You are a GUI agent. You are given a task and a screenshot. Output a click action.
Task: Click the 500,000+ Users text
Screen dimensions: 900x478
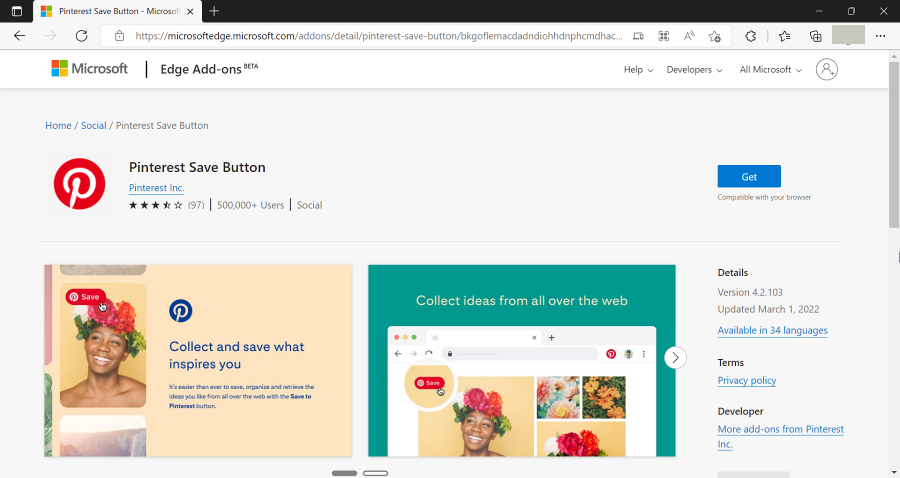pyautogui.click(x=250, y=205)
